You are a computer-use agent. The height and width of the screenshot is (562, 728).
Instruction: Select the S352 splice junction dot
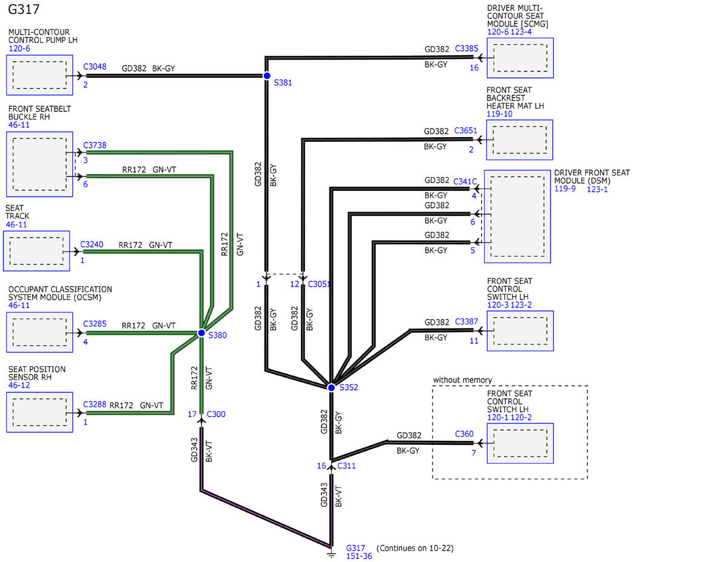coord(331,387)
